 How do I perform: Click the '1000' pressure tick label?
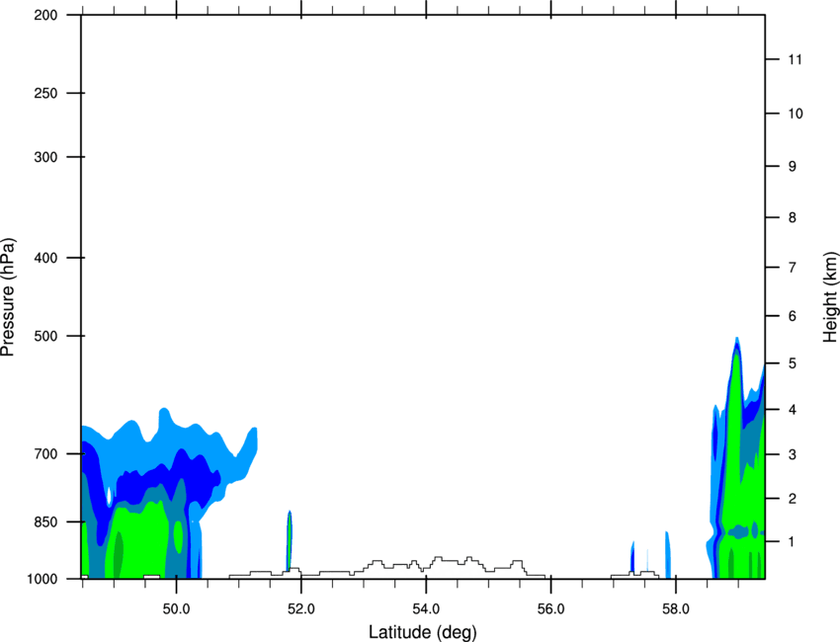(x=42, y=579)
